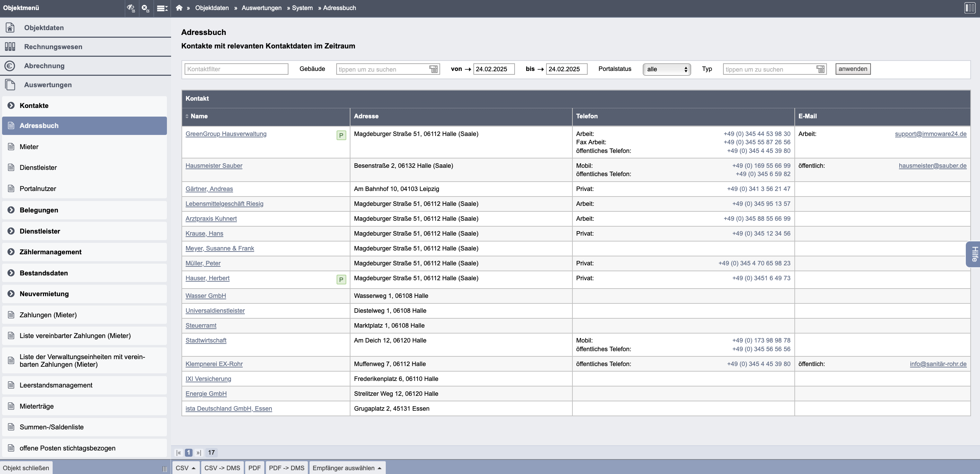Click the bis date field

(567, 69)
